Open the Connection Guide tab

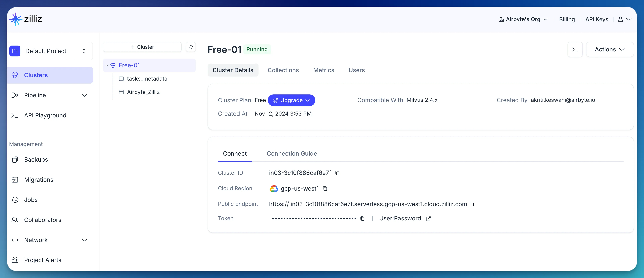(x=292, y=154)
